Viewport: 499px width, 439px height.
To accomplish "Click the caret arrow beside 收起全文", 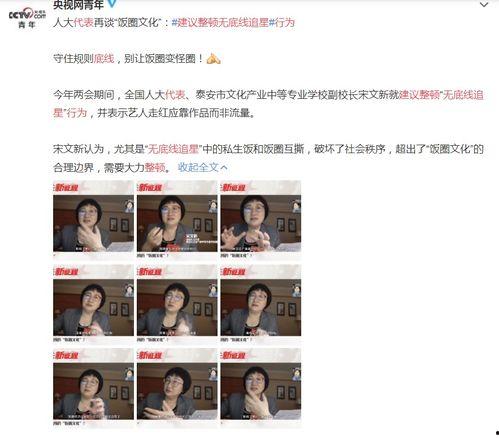I will tap(224, 167).
